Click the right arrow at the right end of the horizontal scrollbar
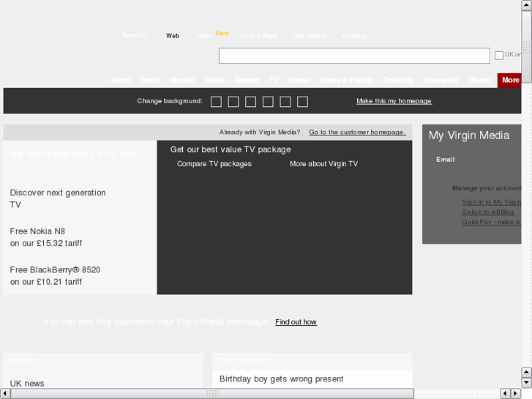 [x=516, y=394]
